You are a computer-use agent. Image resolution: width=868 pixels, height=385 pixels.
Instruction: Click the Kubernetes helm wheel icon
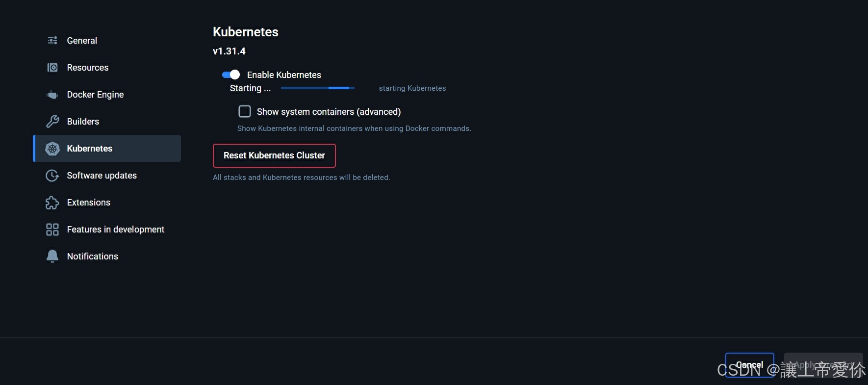tap(52, 149)
